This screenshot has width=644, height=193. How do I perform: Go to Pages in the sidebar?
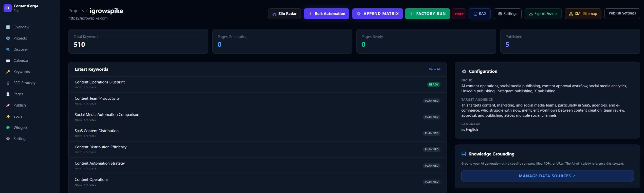coord(18,94)
